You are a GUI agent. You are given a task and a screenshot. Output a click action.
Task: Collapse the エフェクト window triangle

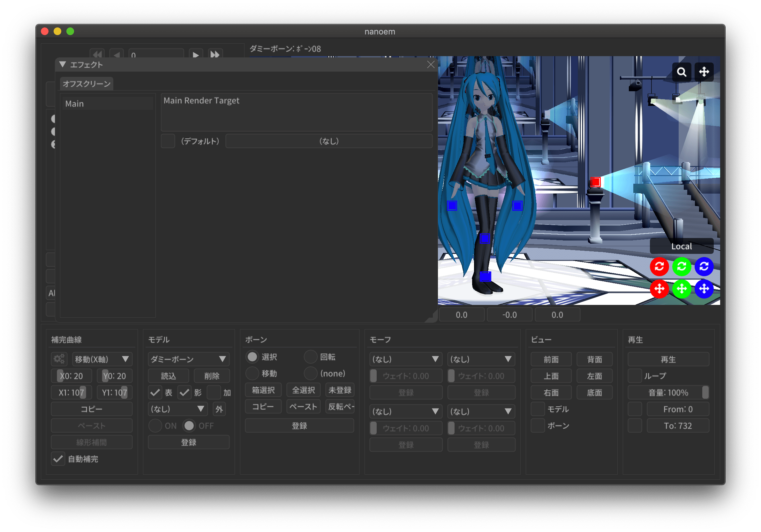point(63,65)
